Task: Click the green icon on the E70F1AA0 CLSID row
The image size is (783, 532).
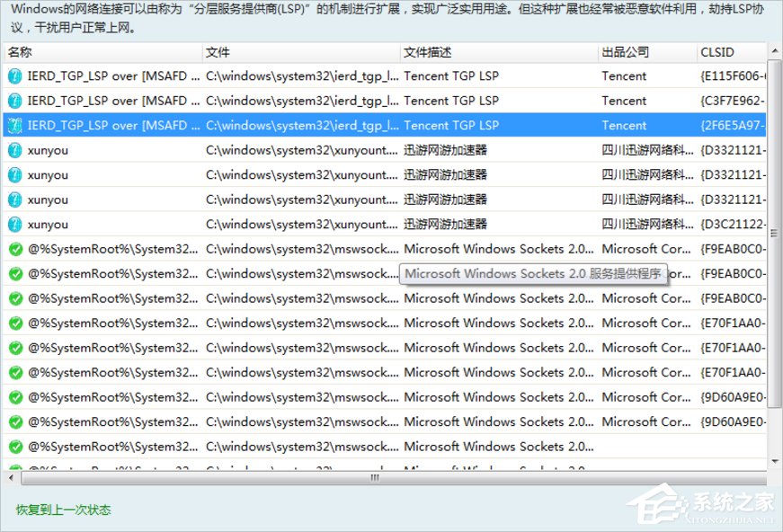Action: 17,323
